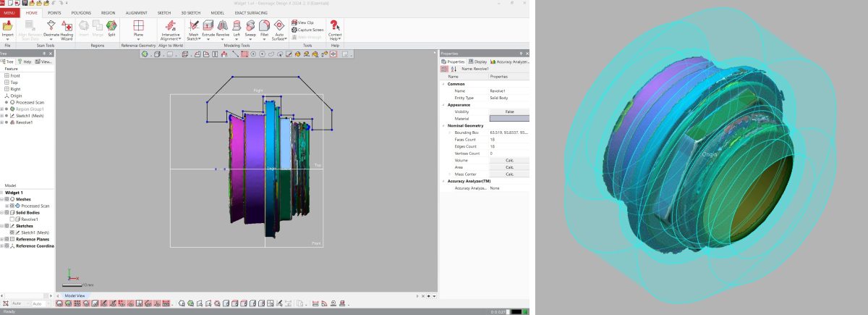This screenshot has height=315, width=868.
Task: Pin the Tree panel
Action: [x=44, y=54]
